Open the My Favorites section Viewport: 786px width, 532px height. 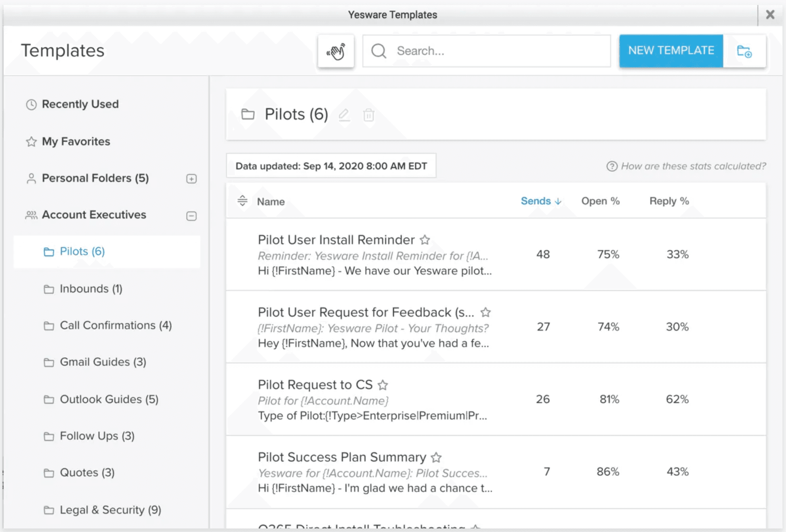tap(75, 141)
